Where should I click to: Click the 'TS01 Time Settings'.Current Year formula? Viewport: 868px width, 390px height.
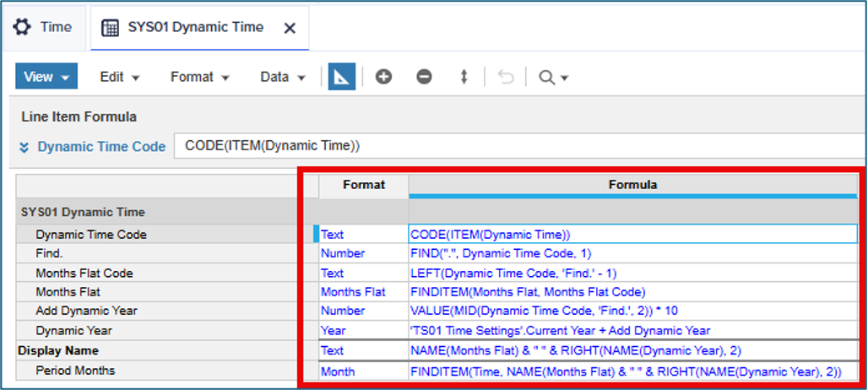click(632, 330)
